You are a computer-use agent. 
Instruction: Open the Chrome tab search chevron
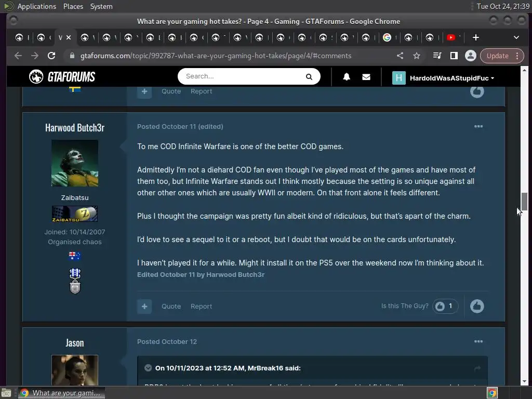point(516,37)
